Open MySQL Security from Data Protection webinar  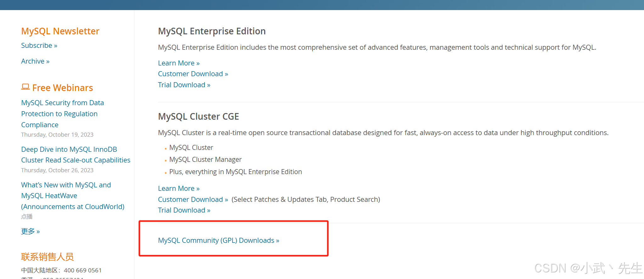coord(62,114)
